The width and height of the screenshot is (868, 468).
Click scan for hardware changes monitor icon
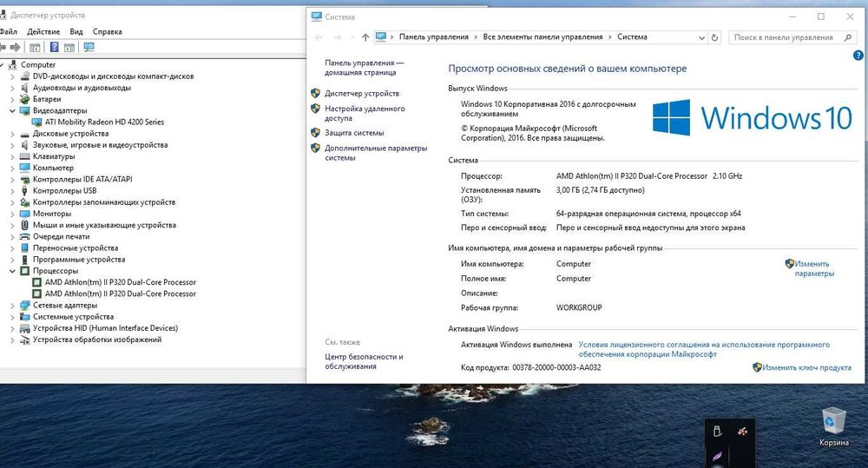click(x=89, y=48)
